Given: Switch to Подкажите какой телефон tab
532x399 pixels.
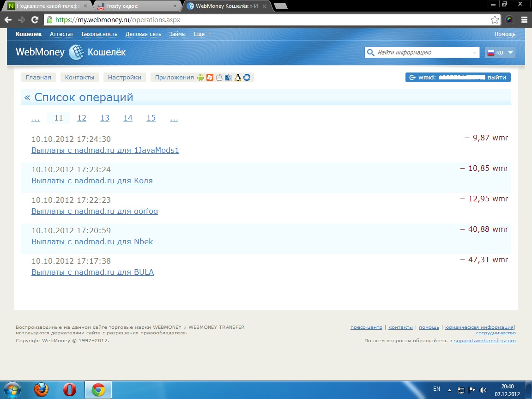Looking at the screenshot, I should point(48,6).
